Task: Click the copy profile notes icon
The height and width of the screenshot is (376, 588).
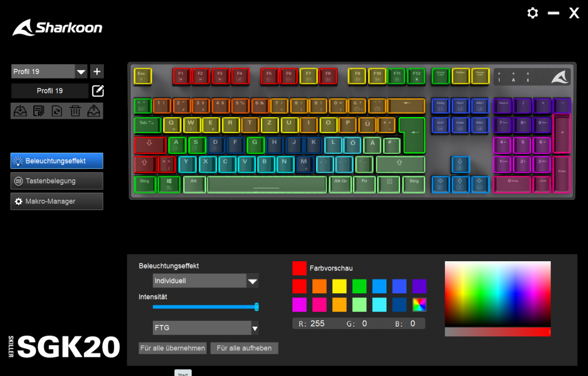Action: point(38,111)
